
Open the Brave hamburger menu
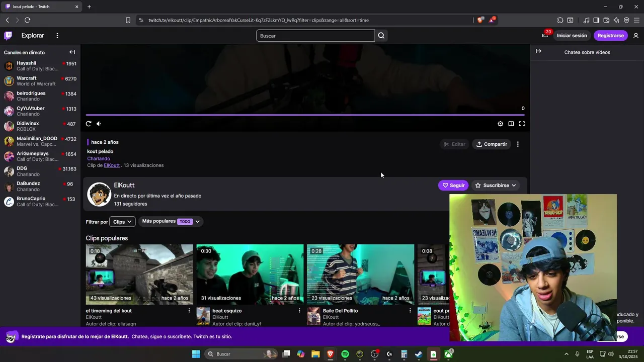point(636,20)
